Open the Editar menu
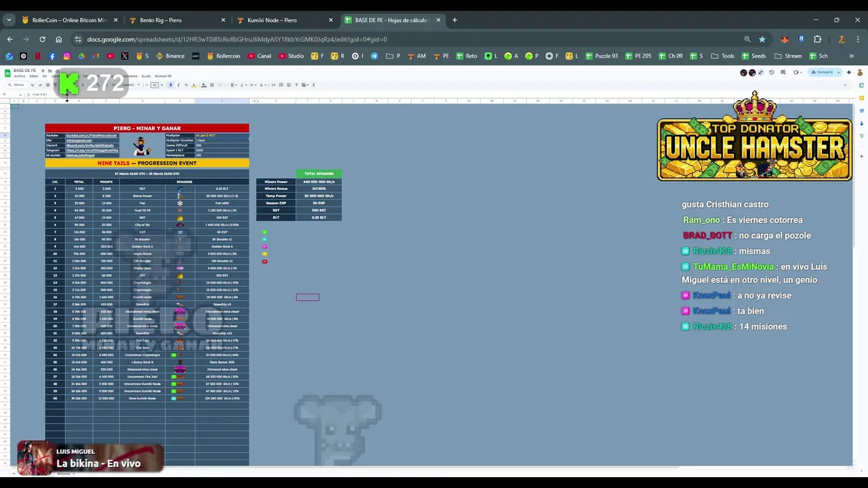This screenshot has height=488, width=868. (x=34, y=76)
